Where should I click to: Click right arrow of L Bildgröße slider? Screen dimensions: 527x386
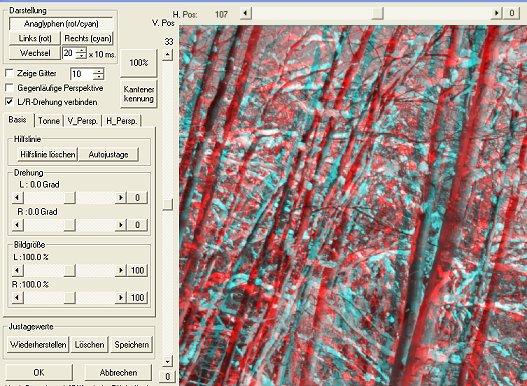(x=121, y=270)
